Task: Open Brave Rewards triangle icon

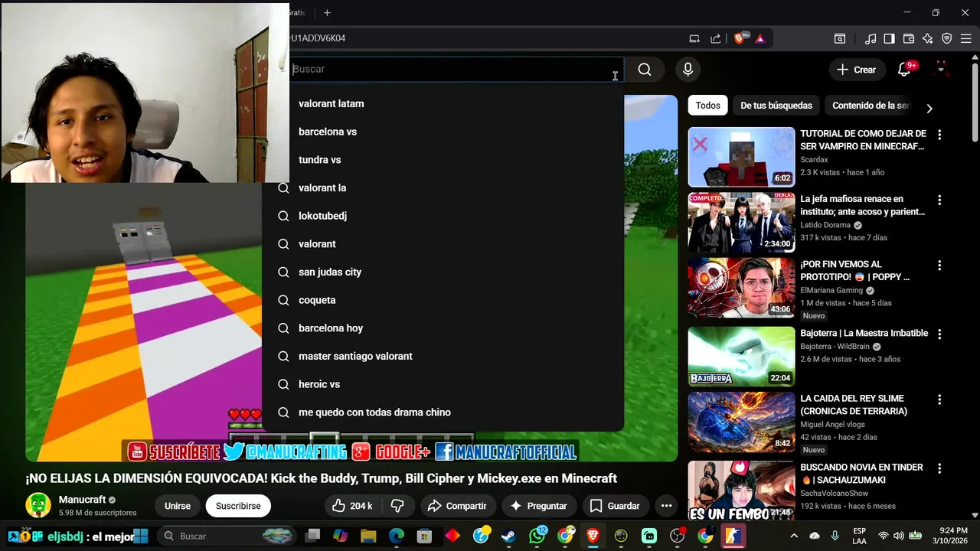Action: [760, 38]
